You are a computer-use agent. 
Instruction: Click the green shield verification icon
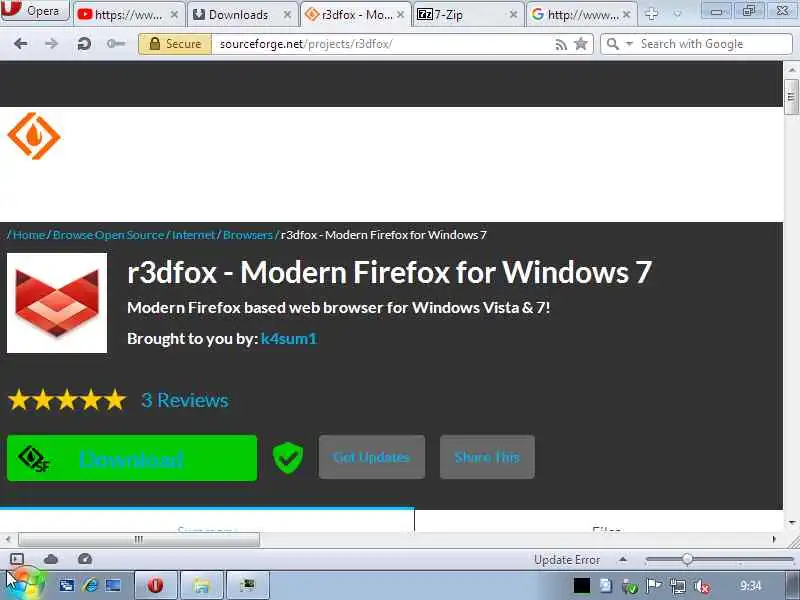(288, 458)
